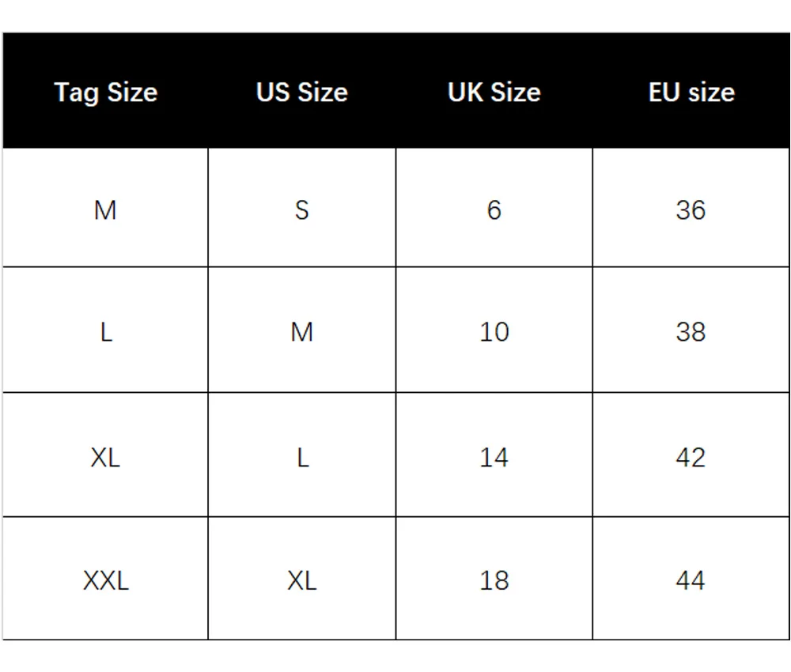Screen dimensions: 791x672
Task: Select Tag Size L cell in second row
Action: [105, 330]
